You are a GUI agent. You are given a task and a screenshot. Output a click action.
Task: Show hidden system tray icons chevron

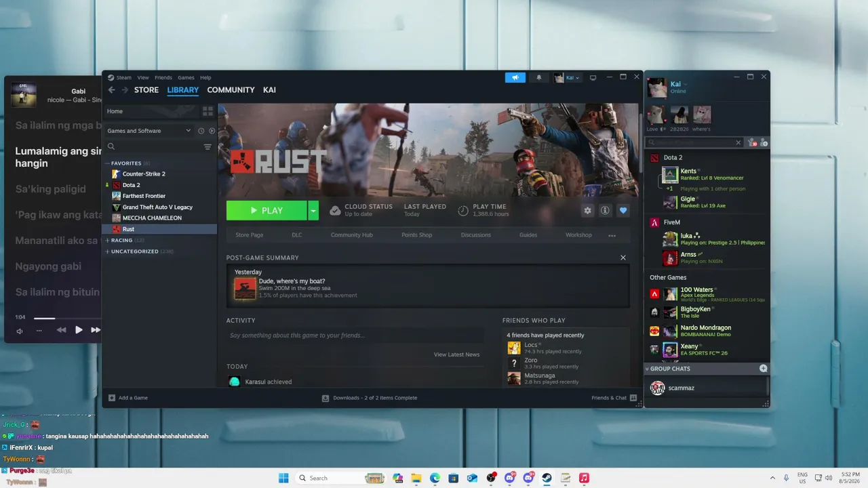click(772, 478)
